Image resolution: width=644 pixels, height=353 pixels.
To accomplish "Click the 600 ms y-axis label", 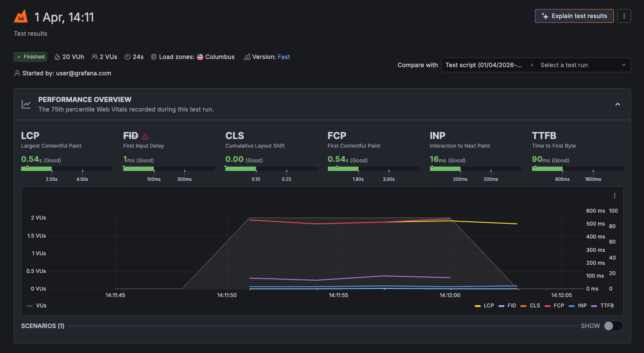I will (x=595, y=211).
